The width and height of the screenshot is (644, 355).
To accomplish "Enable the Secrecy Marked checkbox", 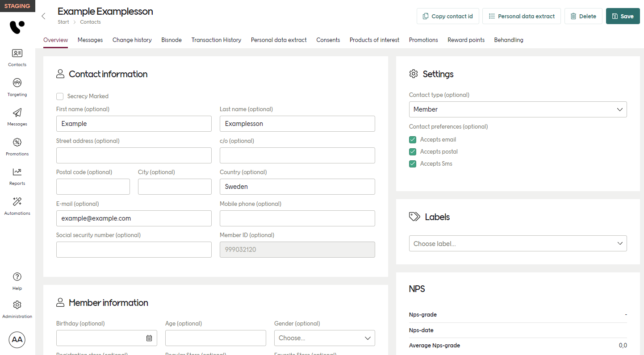I will (60, 96).
